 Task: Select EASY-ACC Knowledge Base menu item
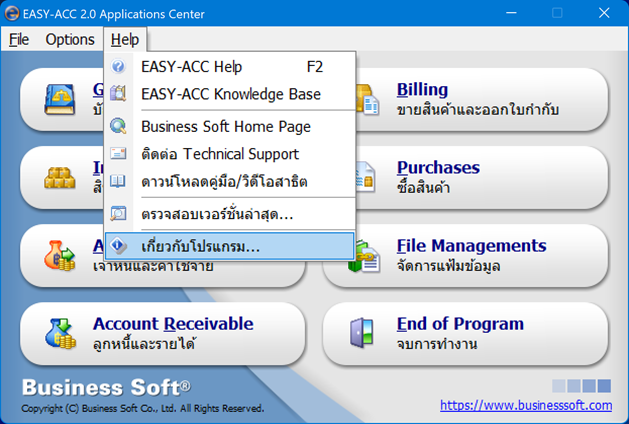[231, 94]
